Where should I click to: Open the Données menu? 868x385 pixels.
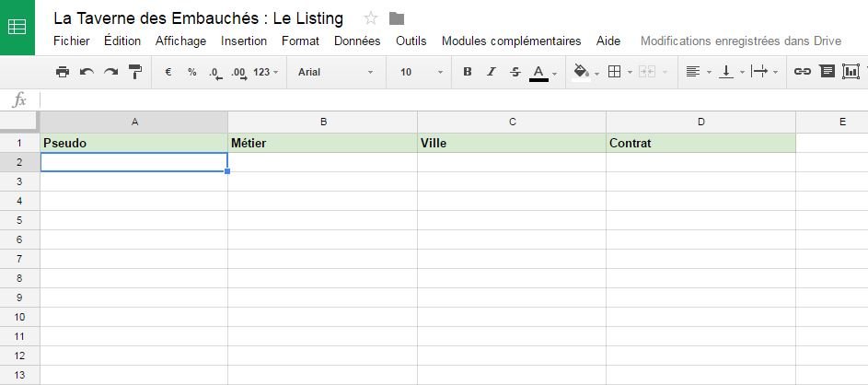[357, 41]
